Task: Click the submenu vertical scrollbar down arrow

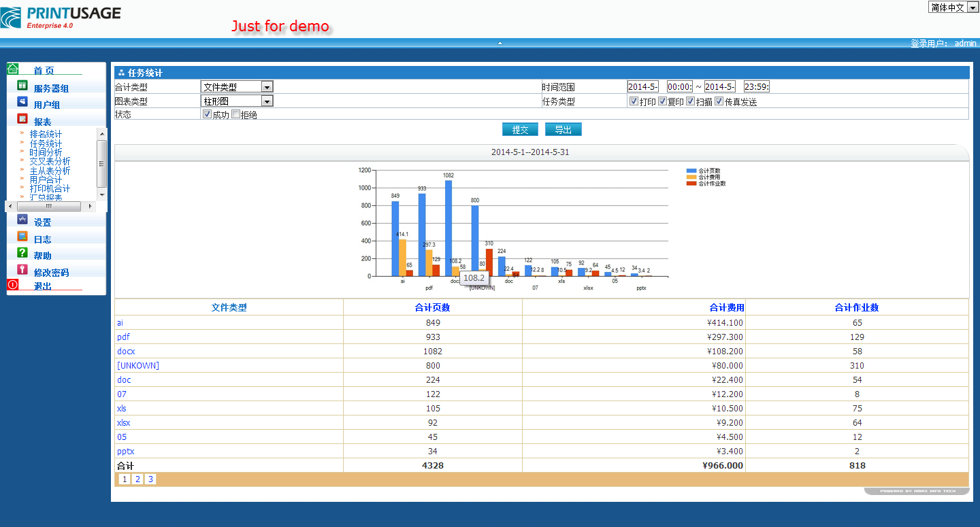Action: tap(102, 194)
